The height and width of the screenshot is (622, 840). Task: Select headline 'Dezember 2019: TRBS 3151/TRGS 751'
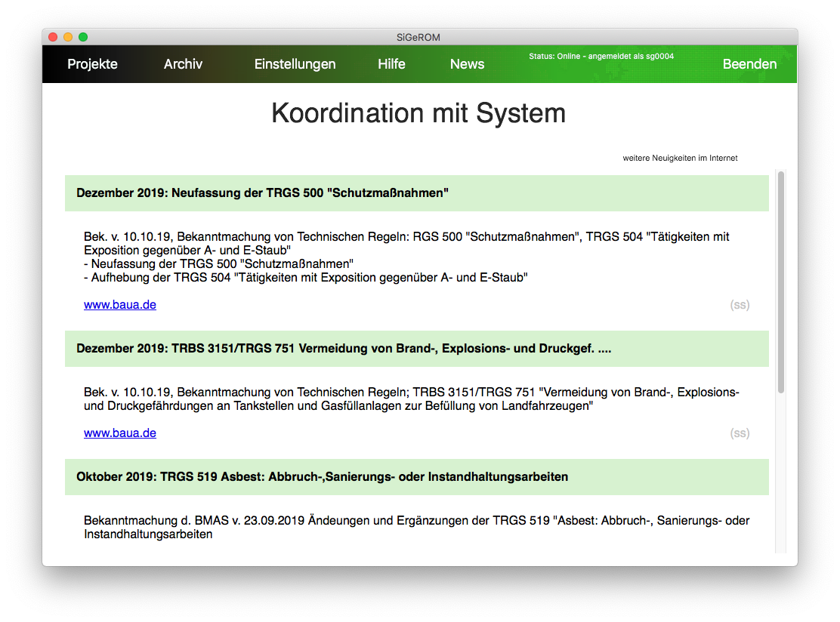[x=417, y=349]
